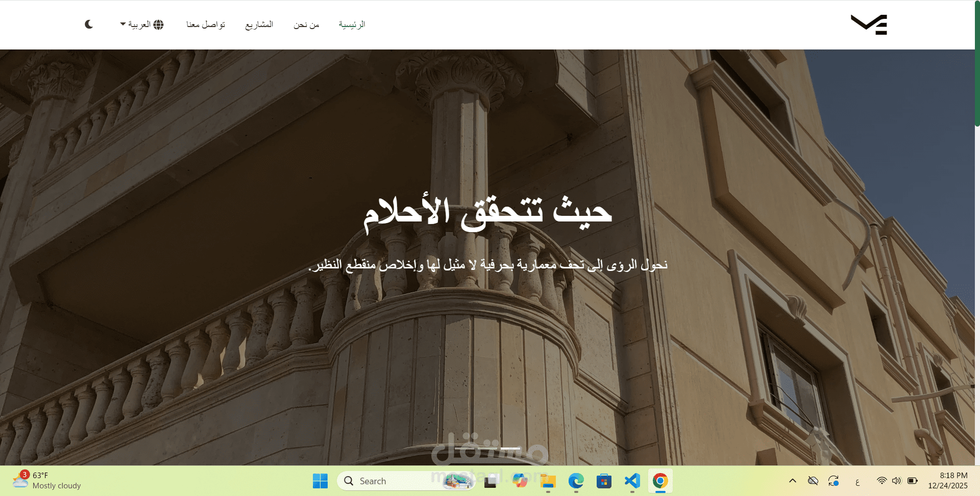Mute system volume via the speaker icon
Viewport: 980px width, 496px height.
897,480
